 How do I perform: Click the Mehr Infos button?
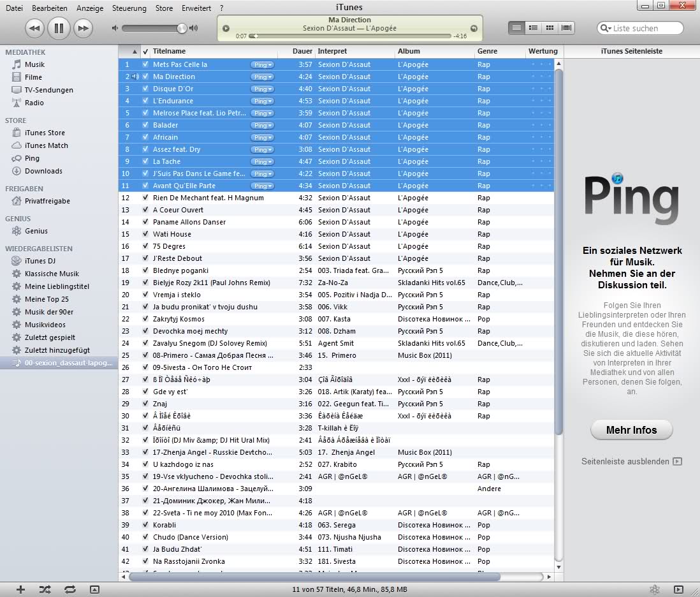[631, 430]
